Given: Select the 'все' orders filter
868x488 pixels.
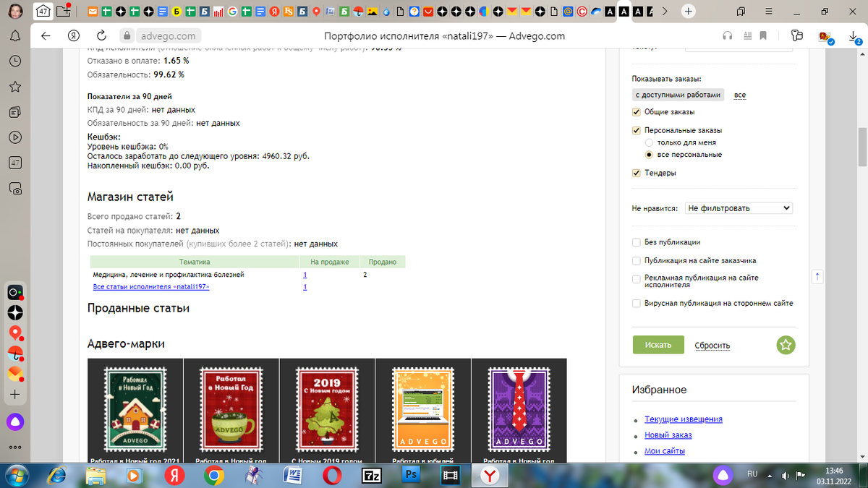Looking at the screenshot, I should (740, 95).
